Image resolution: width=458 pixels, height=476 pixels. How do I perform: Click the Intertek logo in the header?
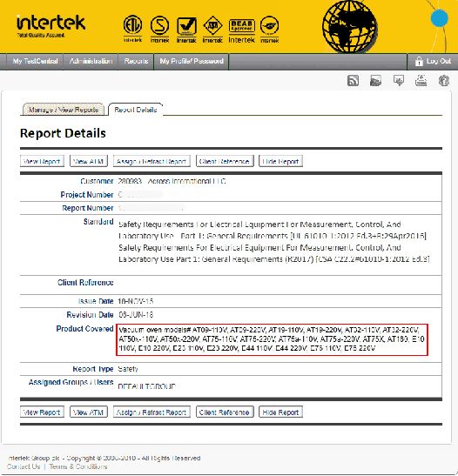[51, 26]
